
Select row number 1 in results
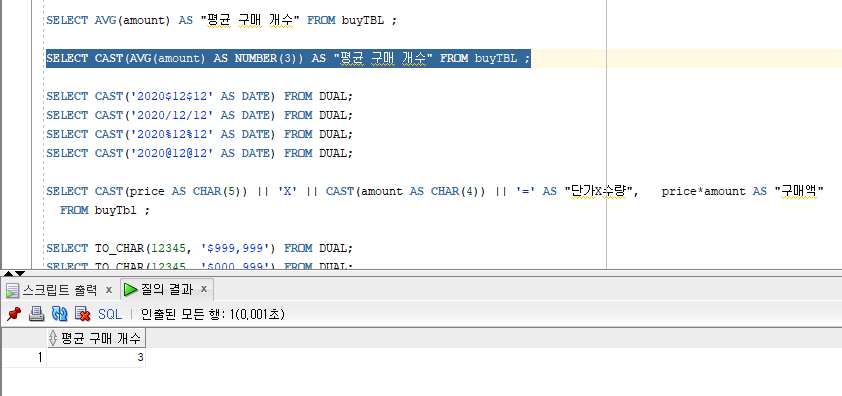(24, 357)
